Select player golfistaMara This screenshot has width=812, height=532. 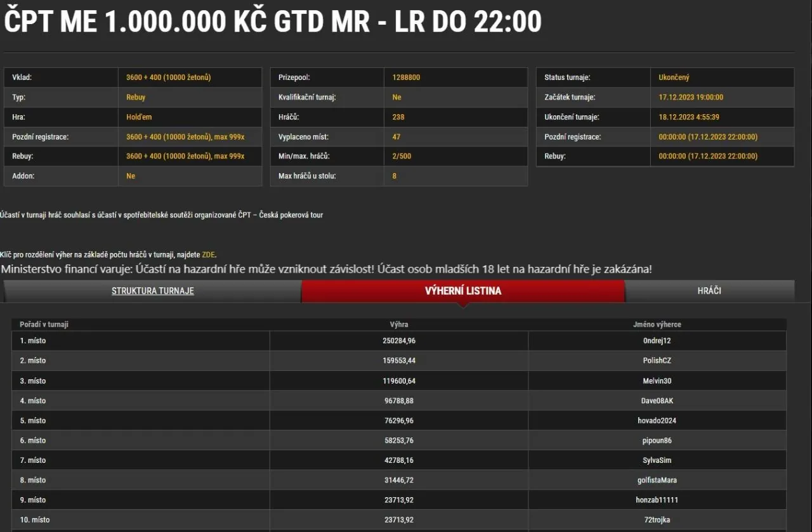(657, 480)
